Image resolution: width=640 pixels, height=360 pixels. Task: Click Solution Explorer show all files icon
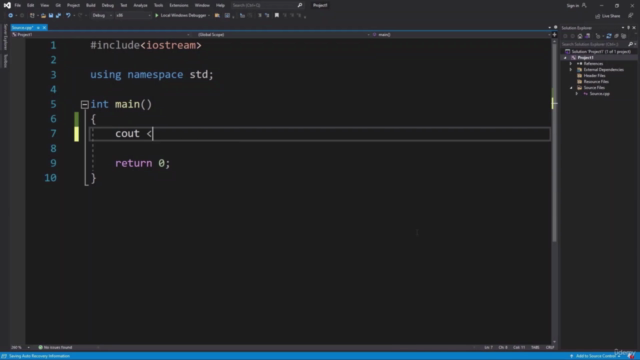click(624, 36)
